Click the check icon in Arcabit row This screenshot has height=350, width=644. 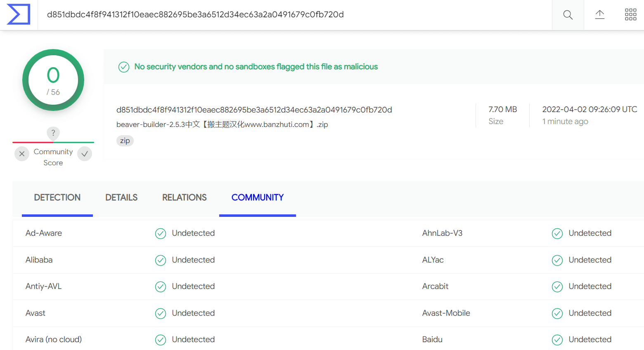point(557,287)
